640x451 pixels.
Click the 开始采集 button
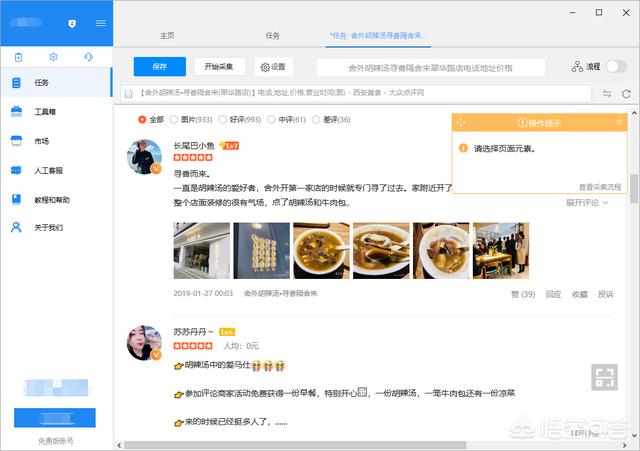(x=219, y=67)
